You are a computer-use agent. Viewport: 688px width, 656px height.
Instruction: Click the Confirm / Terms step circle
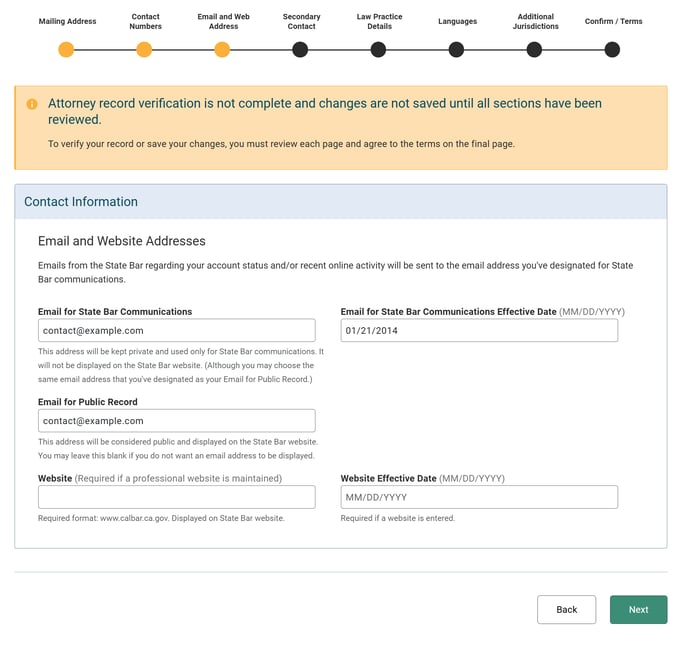(x=612, y=50)
